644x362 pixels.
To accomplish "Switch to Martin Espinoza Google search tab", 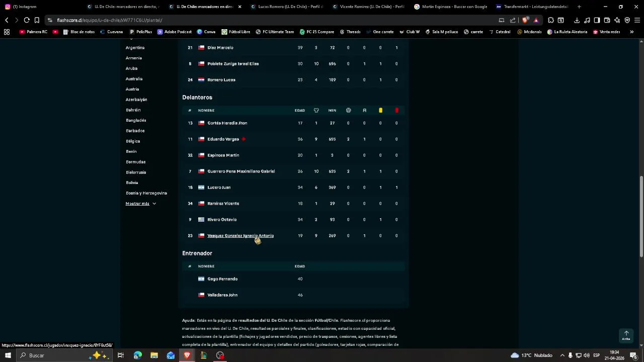I will tap(450, 7).
